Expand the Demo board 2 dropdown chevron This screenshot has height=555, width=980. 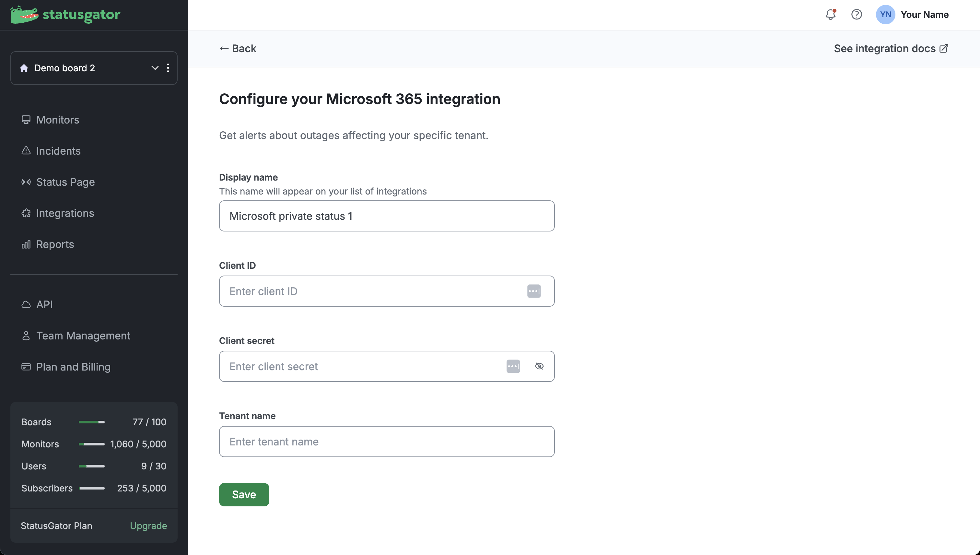point(155,68)
